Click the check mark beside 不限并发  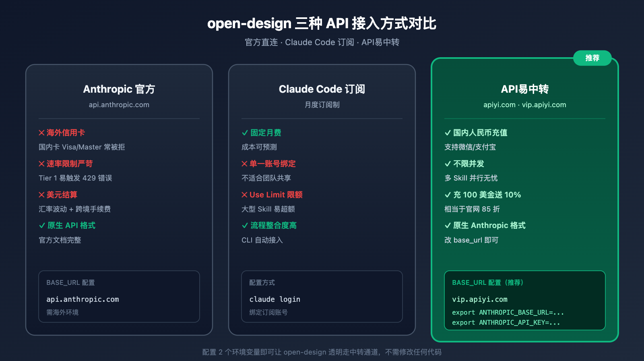(448, 164)
